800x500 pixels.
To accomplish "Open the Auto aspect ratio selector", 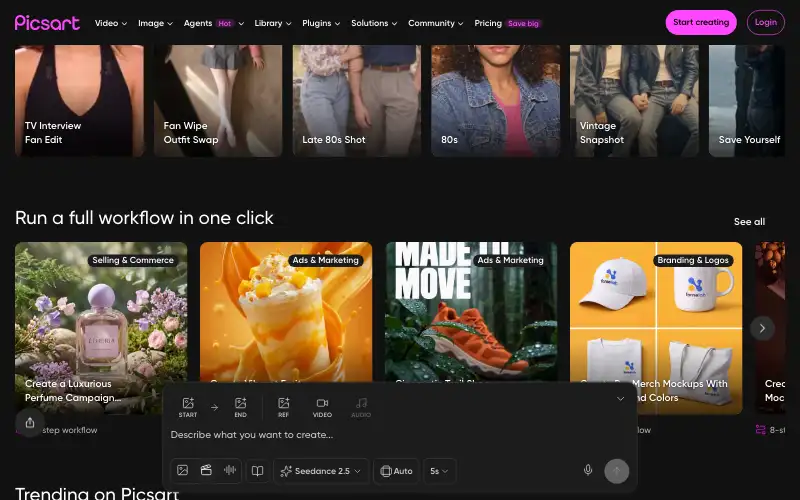I will point(396,471).
